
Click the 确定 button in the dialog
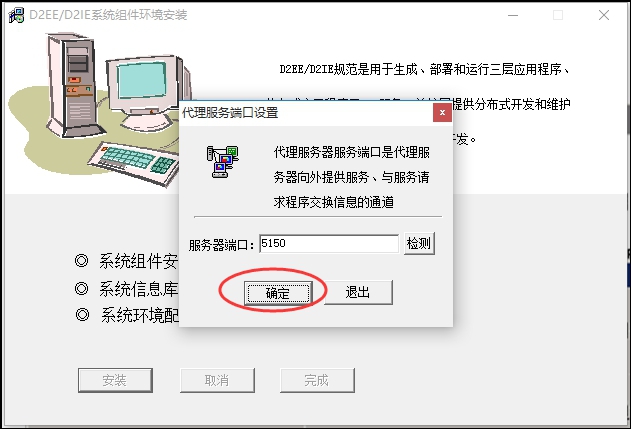click(278, 293)
